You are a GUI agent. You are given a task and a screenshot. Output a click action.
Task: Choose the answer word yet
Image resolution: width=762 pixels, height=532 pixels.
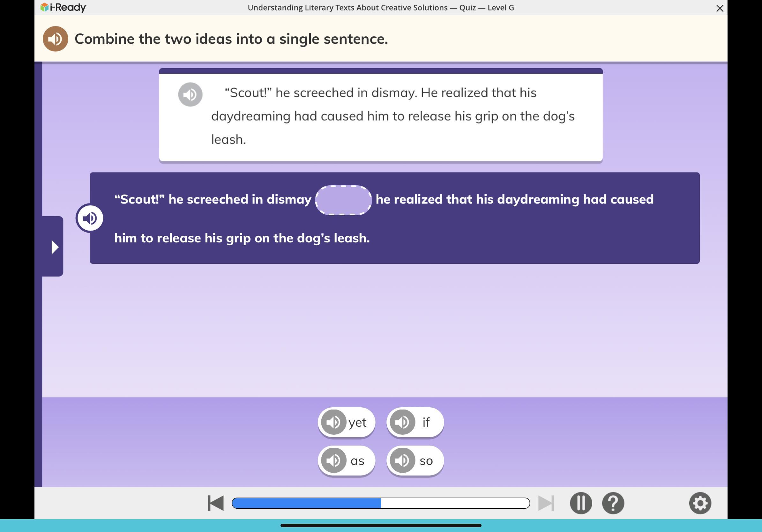click(358, 423)
